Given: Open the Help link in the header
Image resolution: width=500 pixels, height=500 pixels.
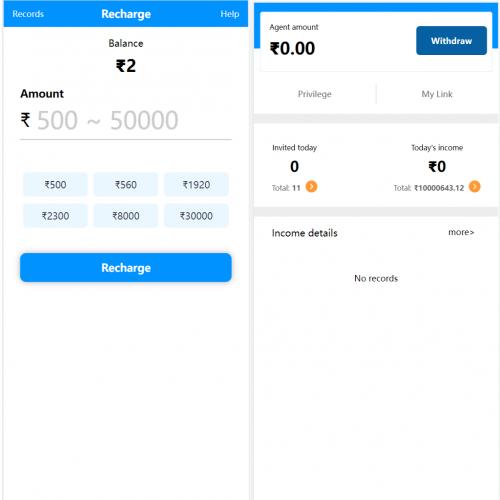Looking at the screenshot, I should pos(229,14).
